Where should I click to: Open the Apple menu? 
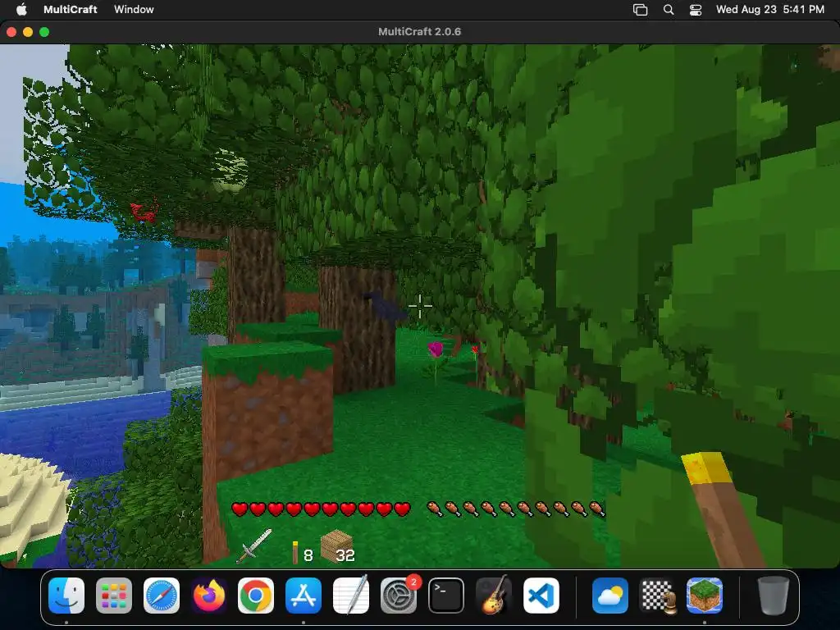click(21, 9)
